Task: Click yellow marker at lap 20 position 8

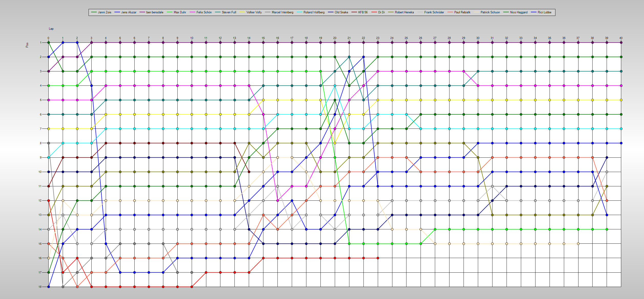Action: coord(335,143)
